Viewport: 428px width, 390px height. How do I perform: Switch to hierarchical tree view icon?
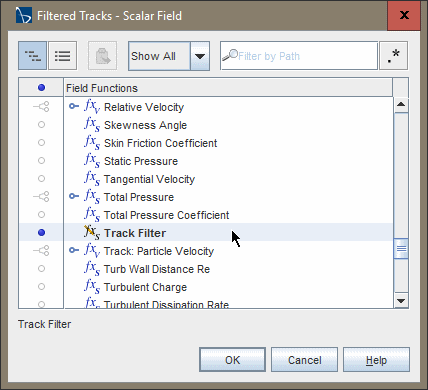pos(32,56)
